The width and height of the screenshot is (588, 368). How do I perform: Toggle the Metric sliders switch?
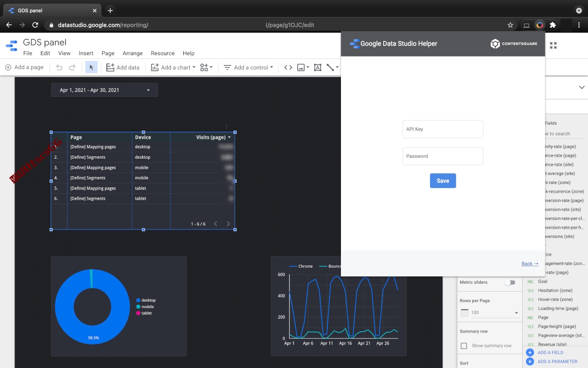click(x=510, y=282)
